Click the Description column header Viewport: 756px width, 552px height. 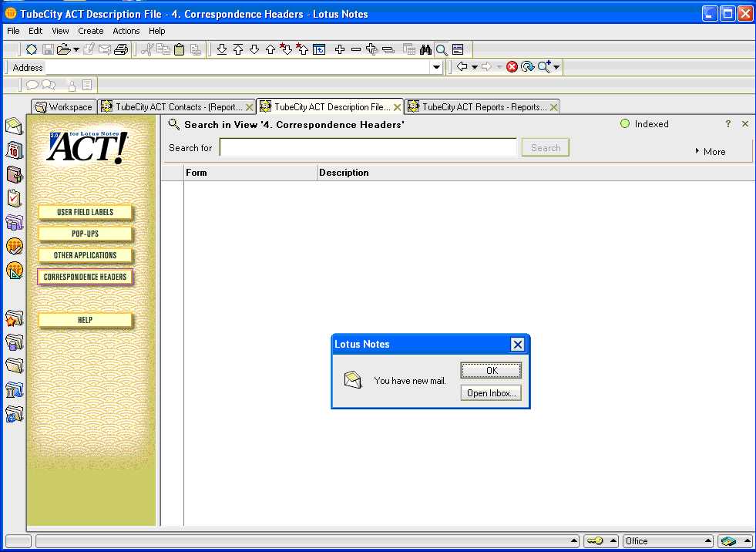point(535,173)
